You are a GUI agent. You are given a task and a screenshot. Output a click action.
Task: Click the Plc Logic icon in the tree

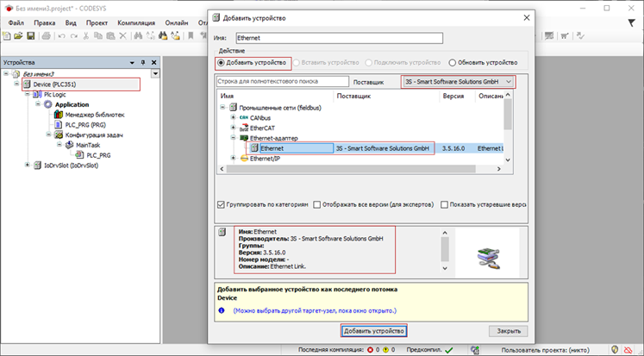click(x=38, y=95)
